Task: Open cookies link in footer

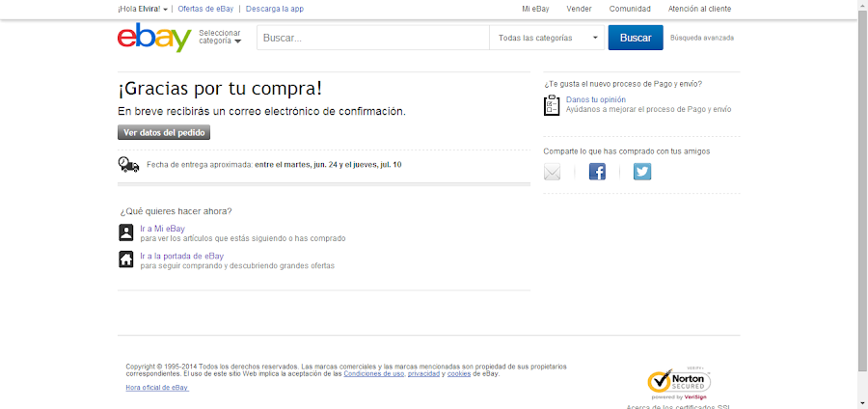Action: (459, 373)
